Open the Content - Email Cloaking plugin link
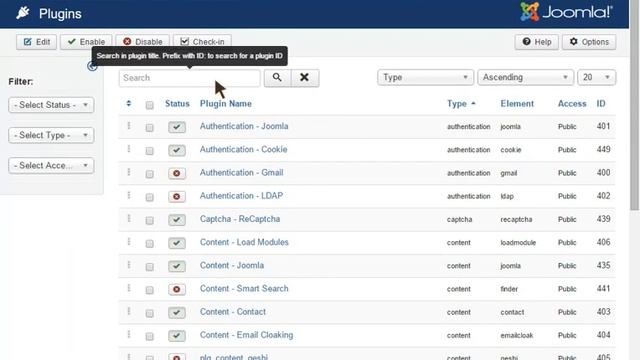Viewport: 640px width, 360px height. (x=247, y=335)
